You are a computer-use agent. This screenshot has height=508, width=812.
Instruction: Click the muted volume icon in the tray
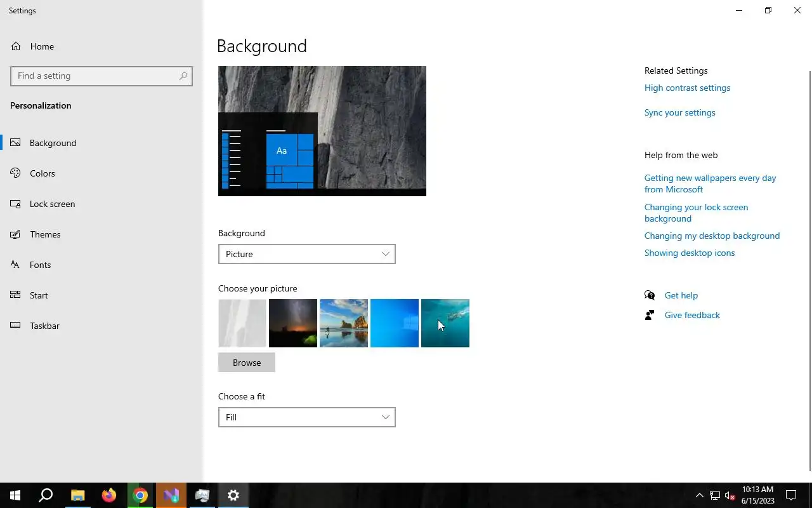click(730, 495)
